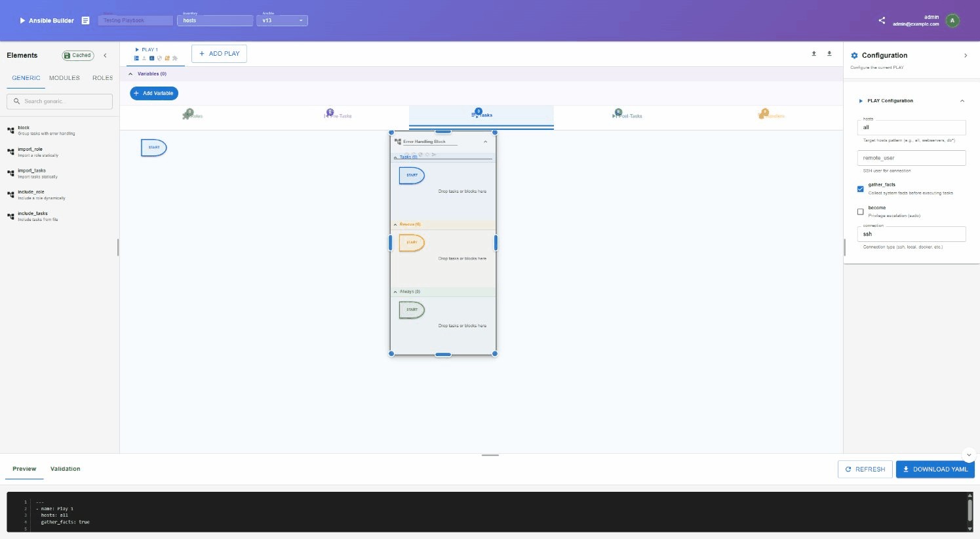Enable the become privilege escalation checkbox
Screen dimensions: 980x539
coord(860,212)
